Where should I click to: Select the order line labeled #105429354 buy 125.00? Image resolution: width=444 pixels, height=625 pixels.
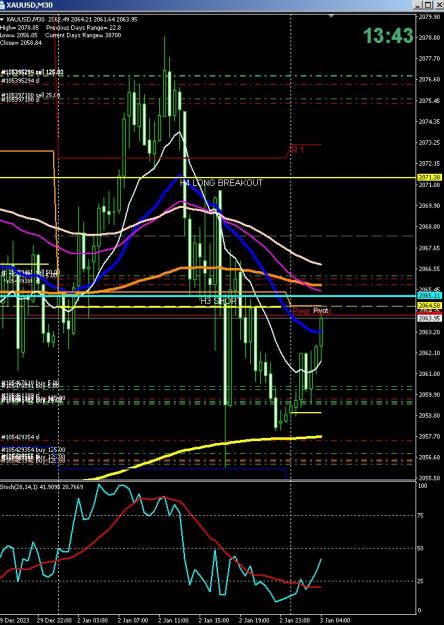click(x=33, y=450)
